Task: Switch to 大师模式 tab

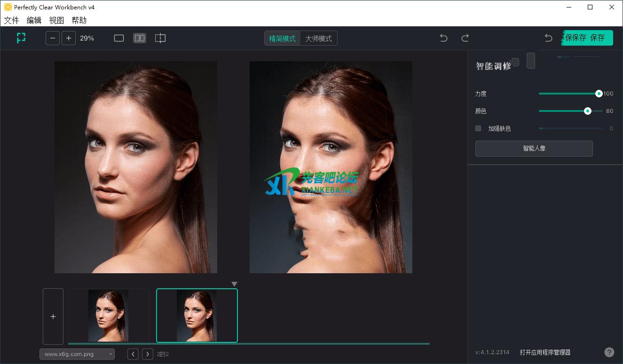Action: point(318,39)
